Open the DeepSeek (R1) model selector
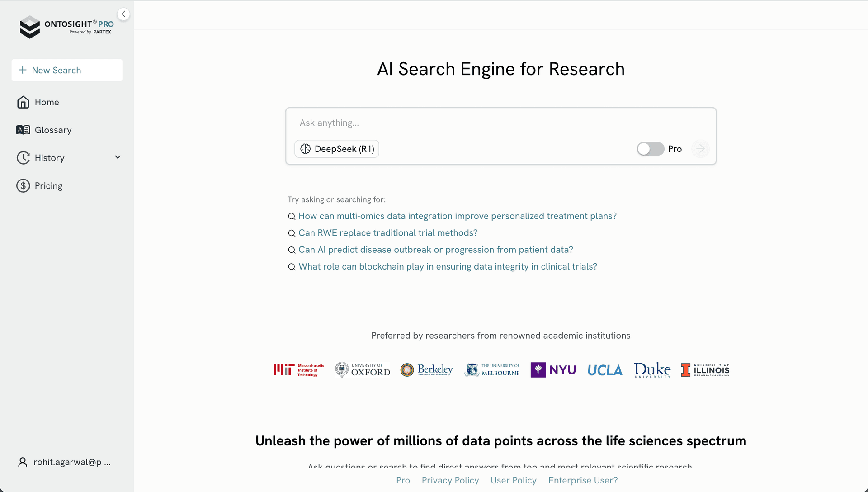868x492 pixels. [x=336, y=149]
